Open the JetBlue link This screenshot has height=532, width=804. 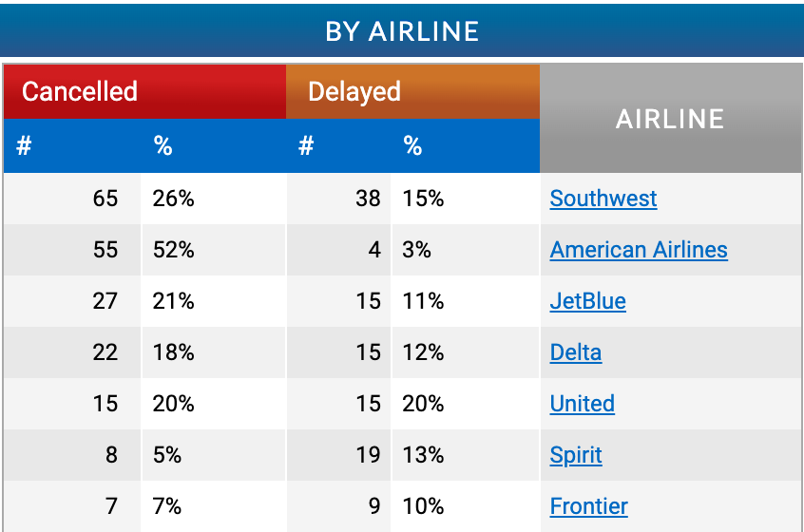[x=587, y=301]
